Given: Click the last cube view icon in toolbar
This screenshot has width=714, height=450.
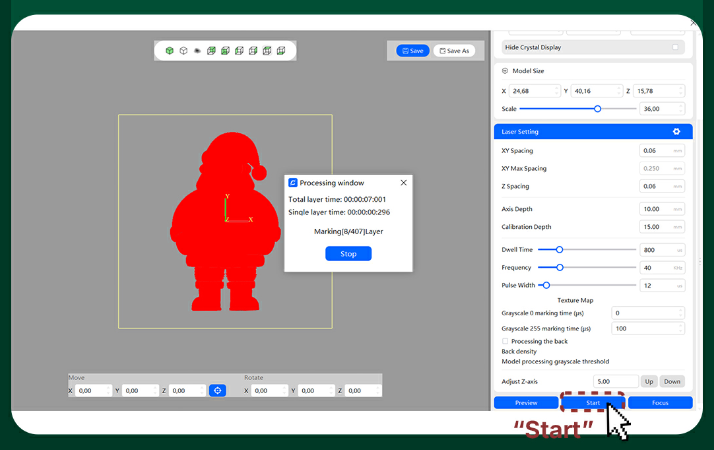Looking at the screenshot, I should pos(281,51).
